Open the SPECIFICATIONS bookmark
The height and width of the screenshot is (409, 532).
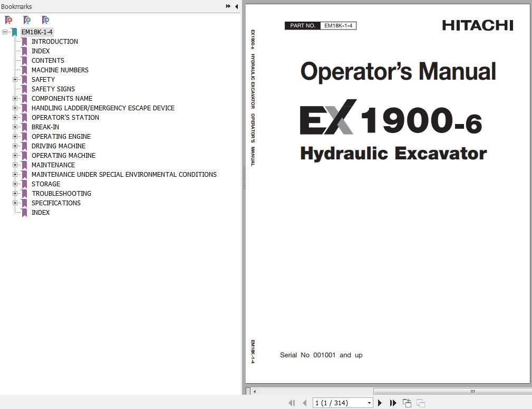pos(56,203)
